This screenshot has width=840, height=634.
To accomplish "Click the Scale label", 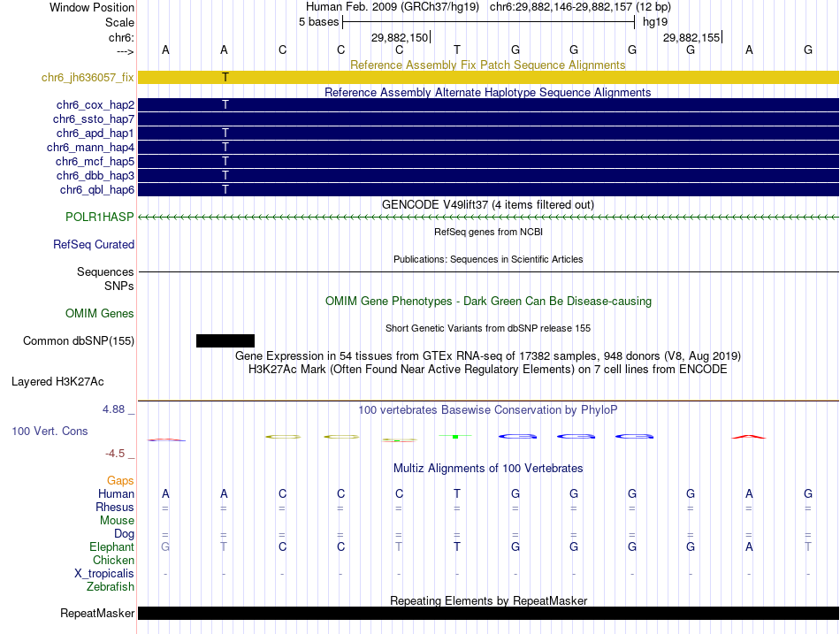I will click(119, 22).
